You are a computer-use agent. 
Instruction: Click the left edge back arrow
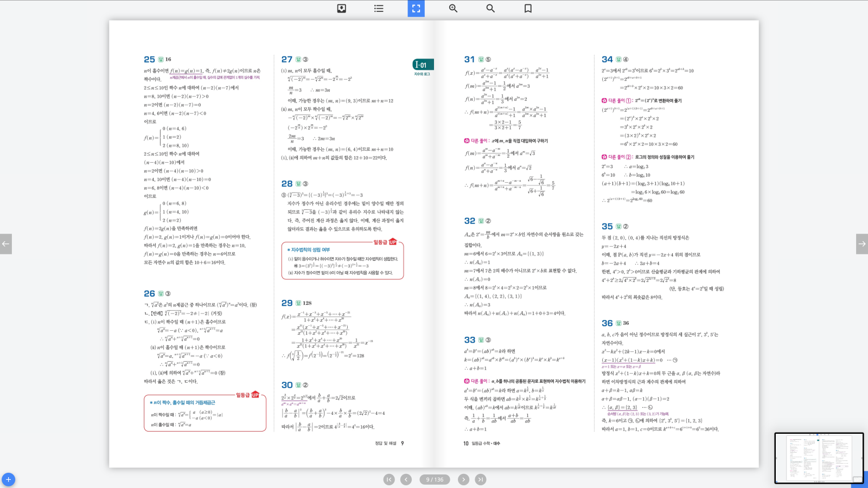(x=5, y=244)
